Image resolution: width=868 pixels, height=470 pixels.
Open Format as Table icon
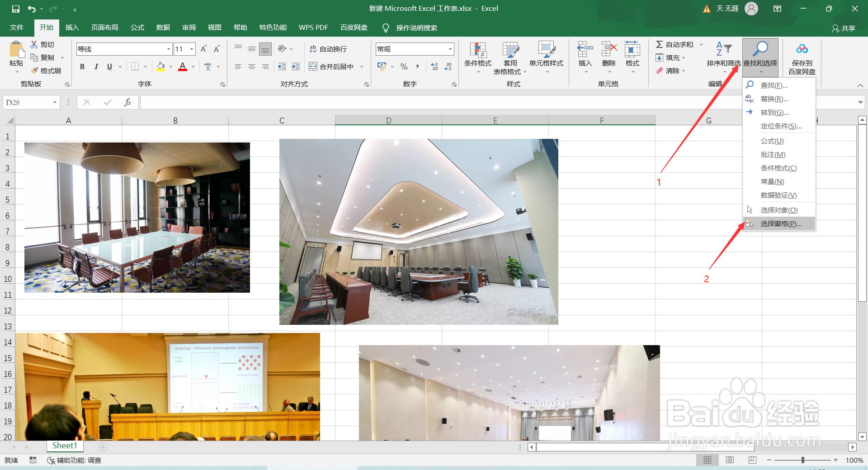(x=510, y=50)
